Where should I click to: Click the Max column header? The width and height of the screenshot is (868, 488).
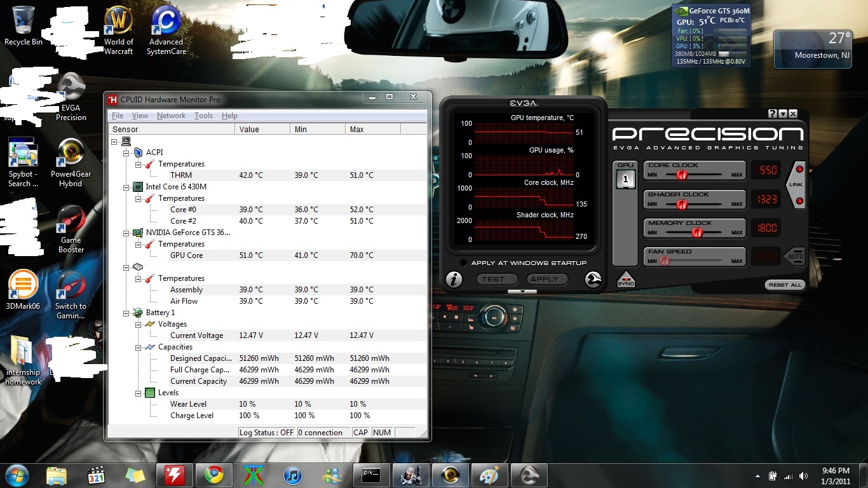tap(373, 129)
